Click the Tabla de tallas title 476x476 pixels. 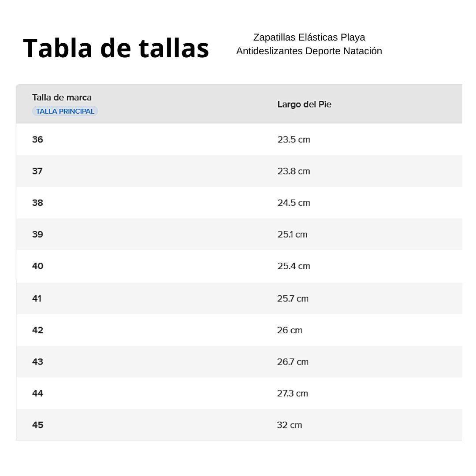click(x=116, y=48)
